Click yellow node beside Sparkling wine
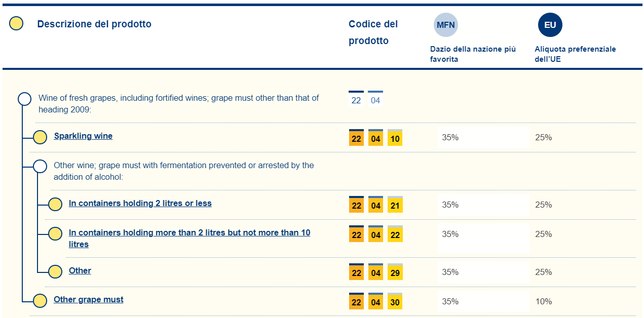 (x=40, y=137)
